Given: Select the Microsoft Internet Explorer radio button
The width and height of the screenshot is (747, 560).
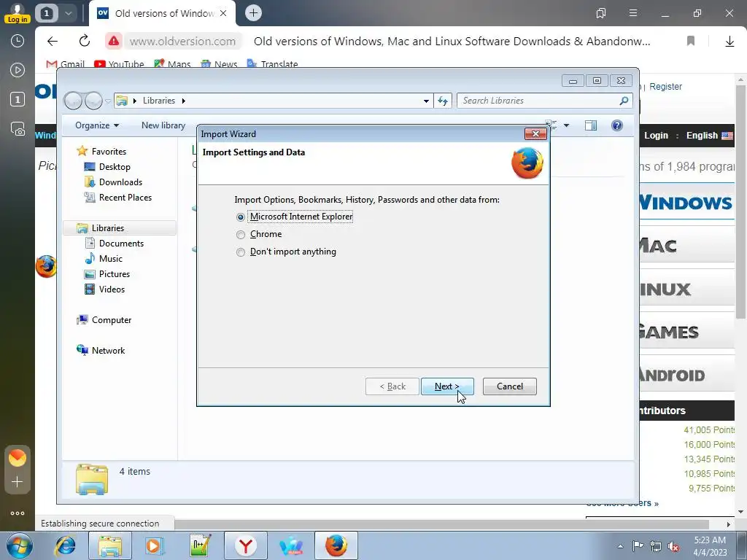Looking at the screenshot, I should [241, 217].
